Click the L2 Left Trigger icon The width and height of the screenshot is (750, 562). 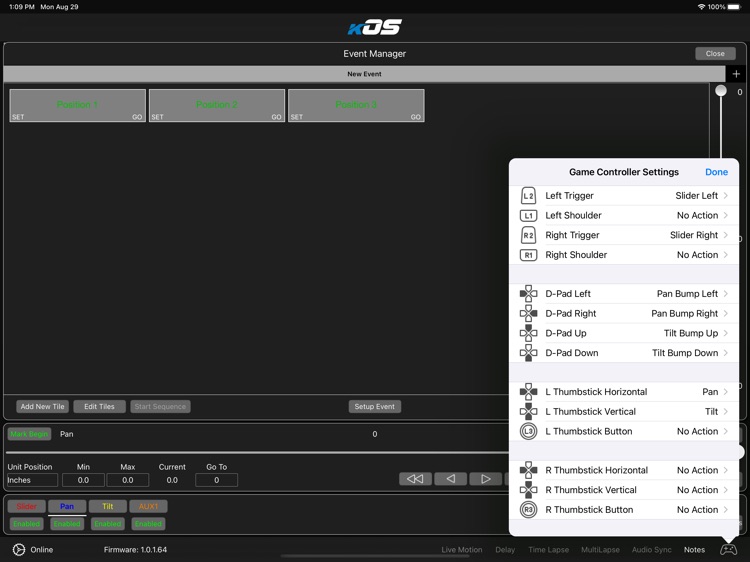(x=528, y=196)
